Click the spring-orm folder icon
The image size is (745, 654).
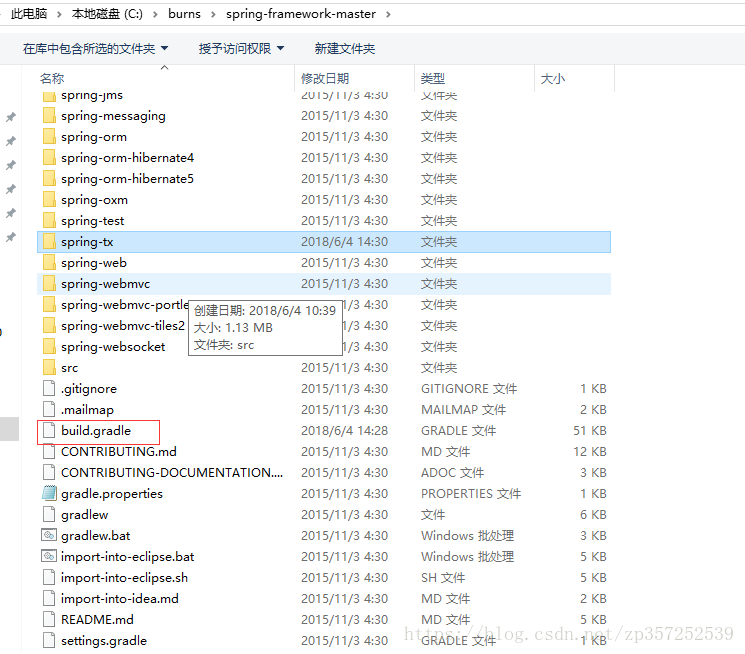tap(49, 136)
